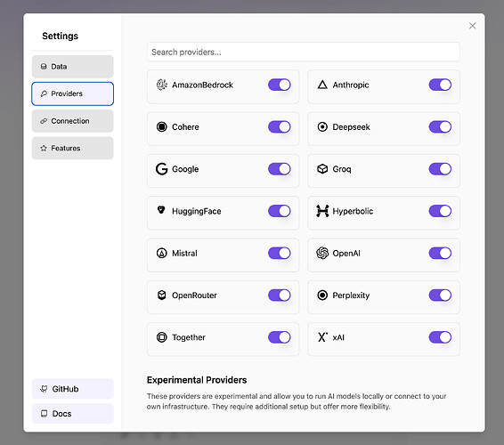Switch to the Connection settings tab
The image size is (504, 445).
[73, 121]
